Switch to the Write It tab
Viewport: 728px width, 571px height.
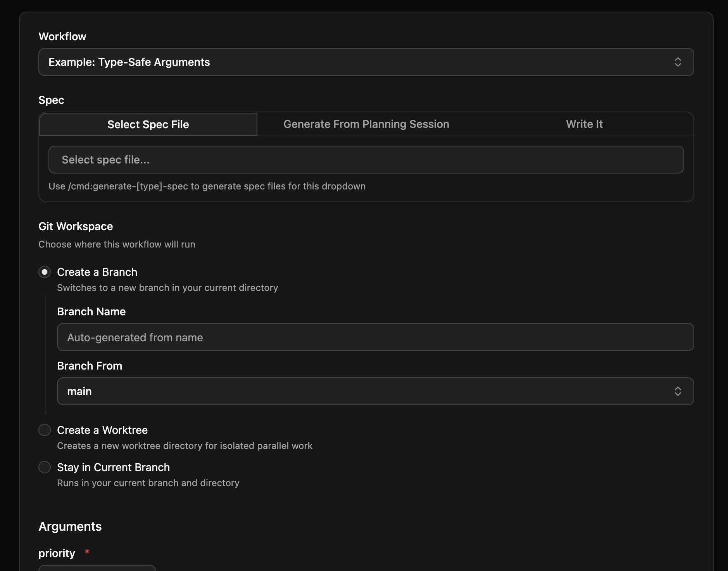[584, 124]
